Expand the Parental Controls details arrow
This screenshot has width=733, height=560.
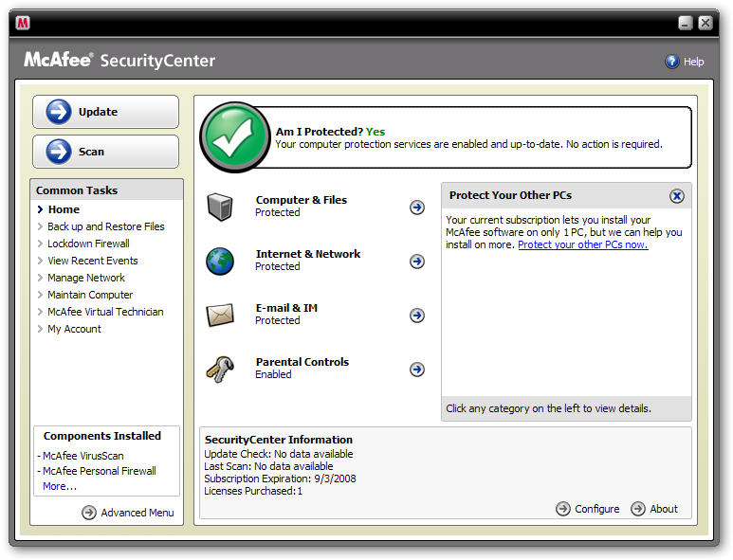(x=417, y=370)
